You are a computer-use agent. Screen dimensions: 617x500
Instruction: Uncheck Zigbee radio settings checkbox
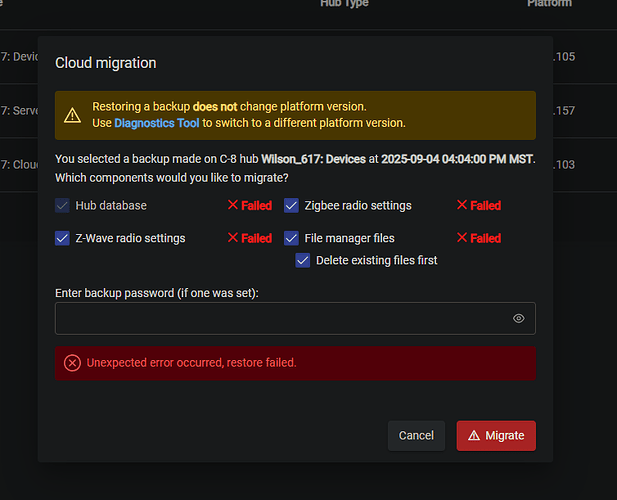291,205
